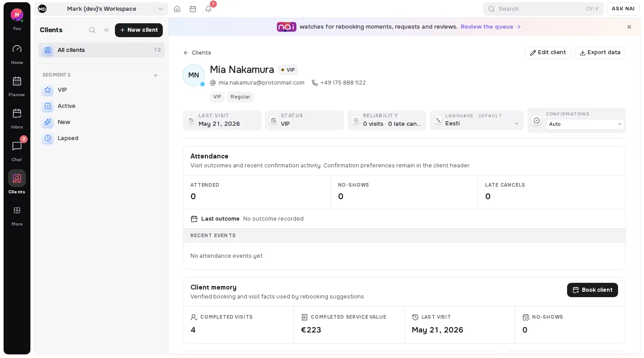Click the No-Shows calendar icon in Client memory
This screenshot has height=358, width=644.
526,317
